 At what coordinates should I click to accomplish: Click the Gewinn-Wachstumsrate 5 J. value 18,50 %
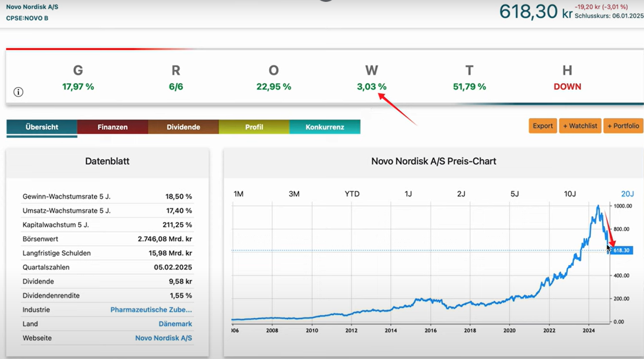coord(178,197)
